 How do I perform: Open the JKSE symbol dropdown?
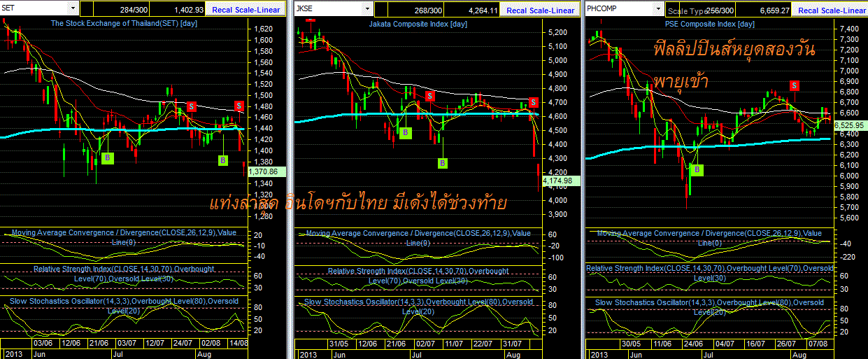pos(367,8)
